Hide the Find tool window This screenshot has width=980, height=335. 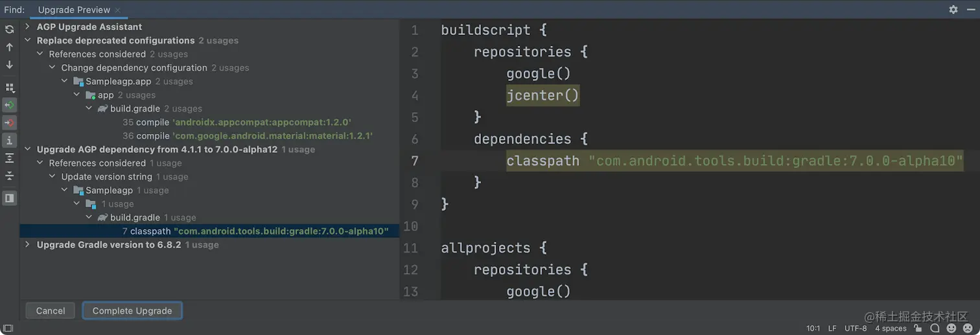click(970, 10)
